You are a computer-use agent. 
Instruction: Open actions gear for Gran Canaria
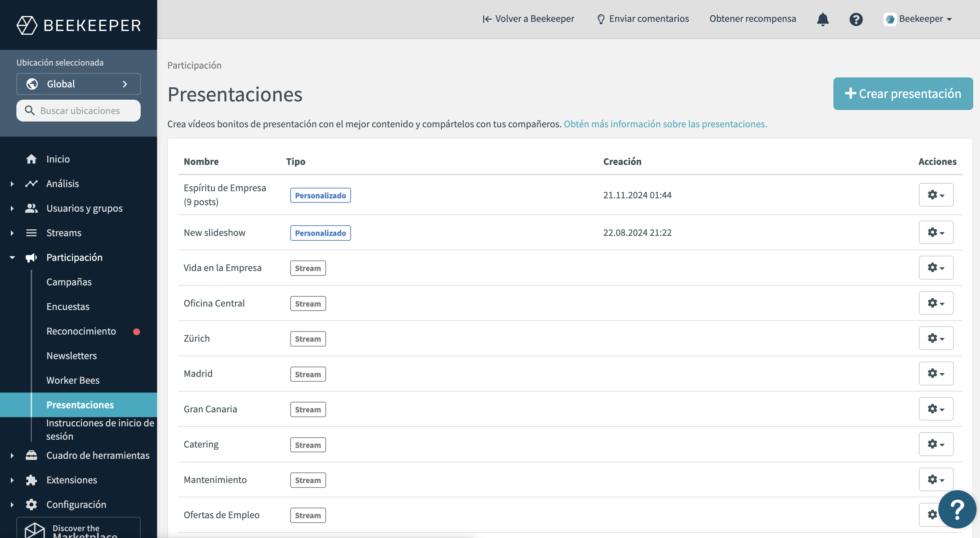tap(936, 409)
